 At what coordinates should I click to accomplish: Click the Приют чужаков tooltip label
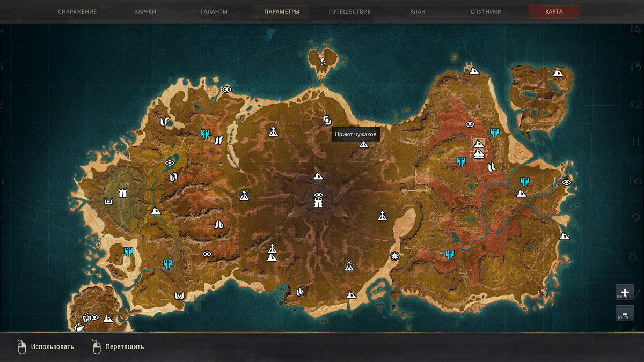(x=355, y=134)
